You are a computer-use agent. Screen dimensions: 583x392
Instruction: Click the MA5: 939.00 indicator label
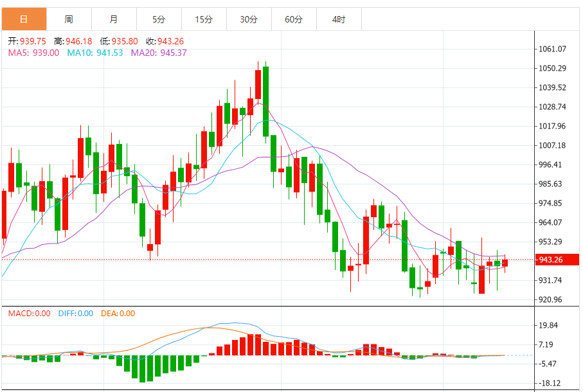(33, 53)
